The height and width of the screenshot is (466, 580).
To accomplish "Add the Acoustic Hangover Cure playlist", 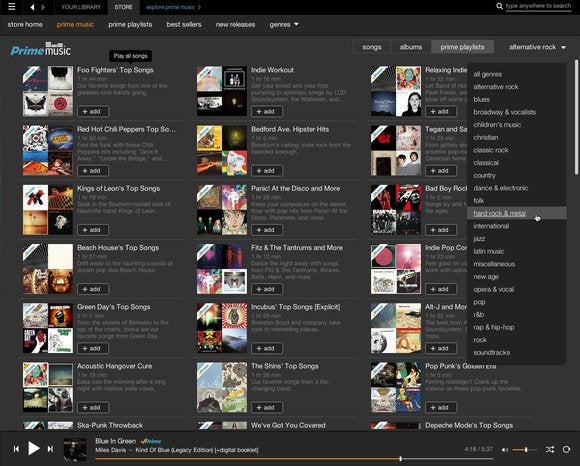I will click(93, 407).
